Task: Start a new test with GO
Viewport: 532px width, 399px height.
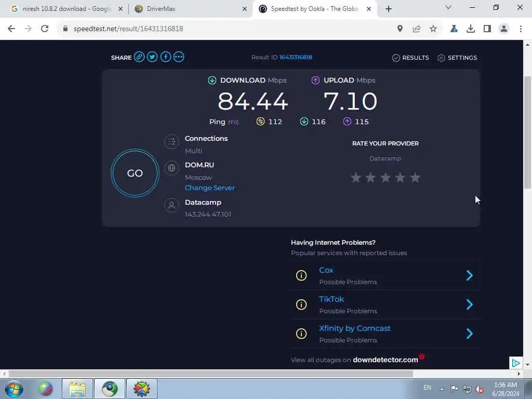Action: pyautogui.click(x=135, y=173)
